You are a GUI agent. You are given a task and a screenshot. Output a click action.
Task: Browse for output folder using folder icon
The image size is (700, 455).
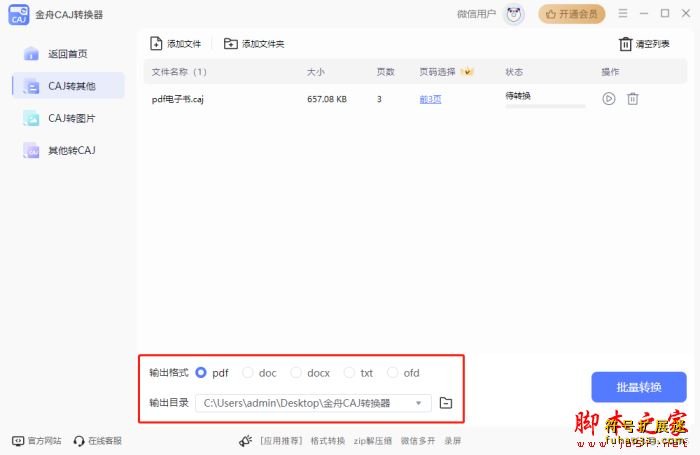446,403
